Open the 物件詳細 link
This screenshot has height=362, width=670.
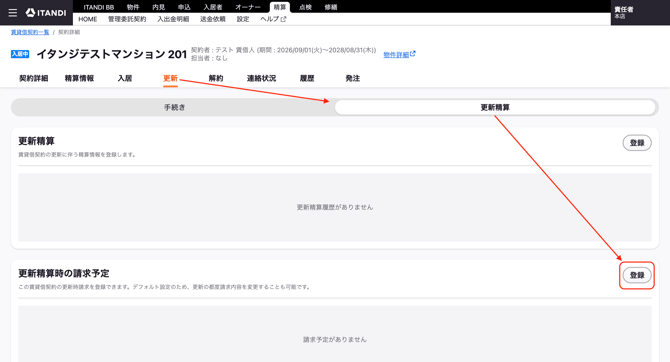pyautogui.click(x=399, y=54)
